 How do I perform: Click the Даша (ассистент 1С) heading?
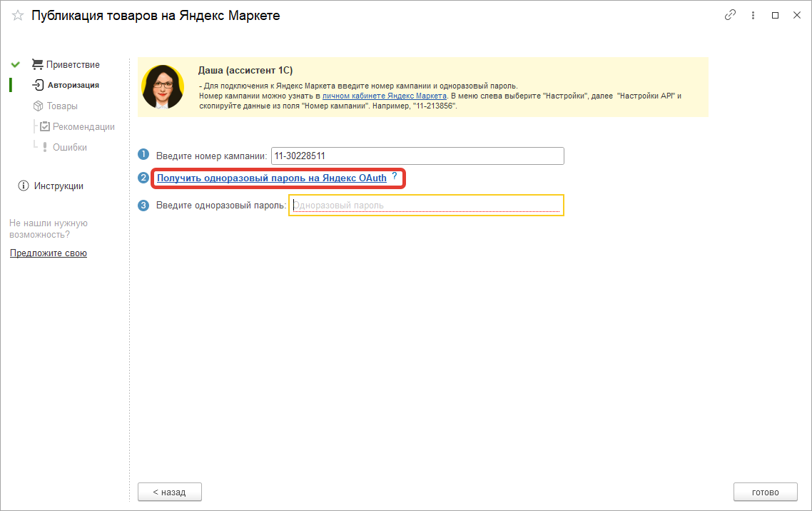245,71
